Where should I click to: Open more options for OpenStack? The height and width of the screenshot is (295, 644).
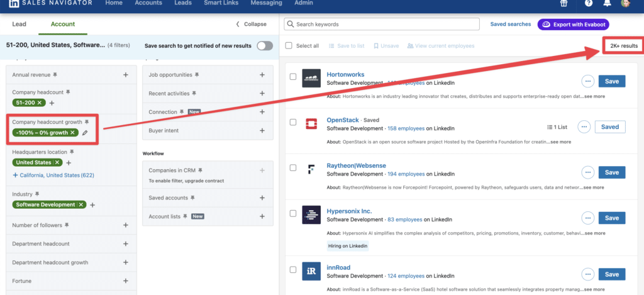point(584,127)
